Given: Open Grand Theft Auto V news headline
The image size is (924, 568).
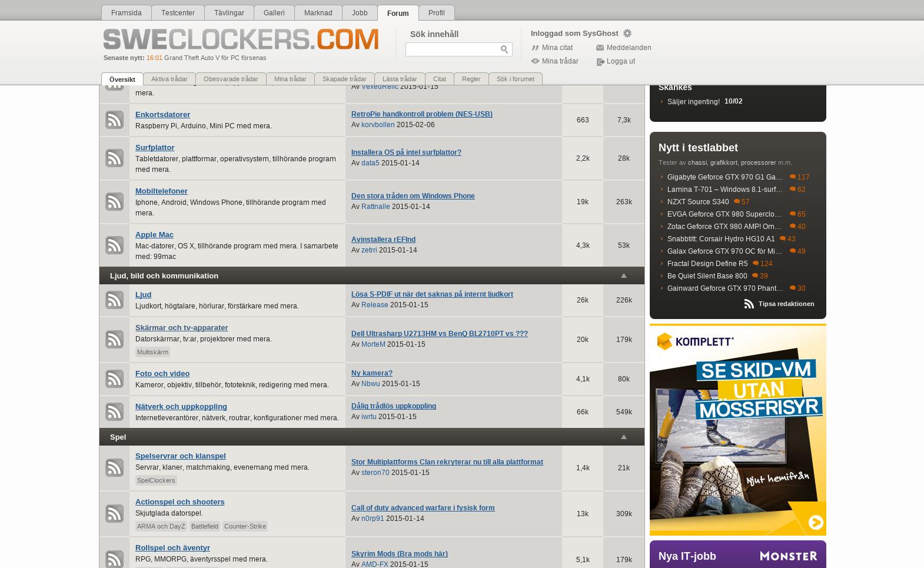Looking at the screenshot, I should (215, 58).
